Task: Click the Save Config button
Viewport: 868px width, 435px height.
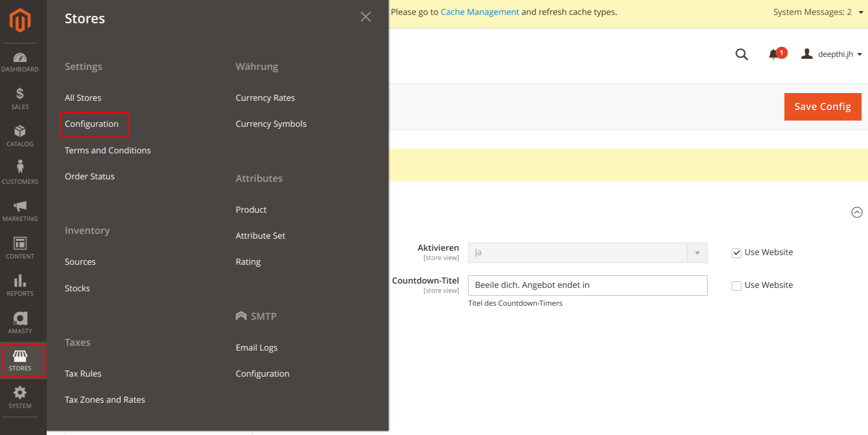Action: pos(822,107)
